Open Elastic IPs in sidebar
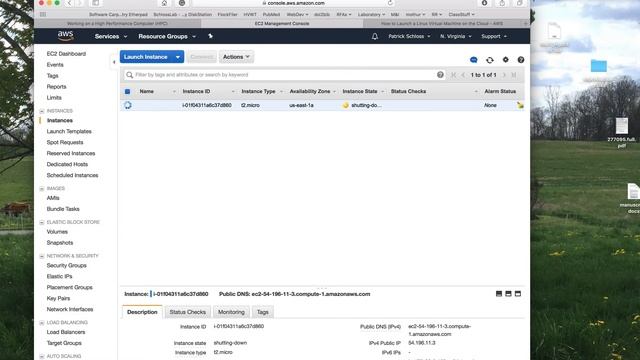This screenshot has width=640, height=360. click(59, 276)
